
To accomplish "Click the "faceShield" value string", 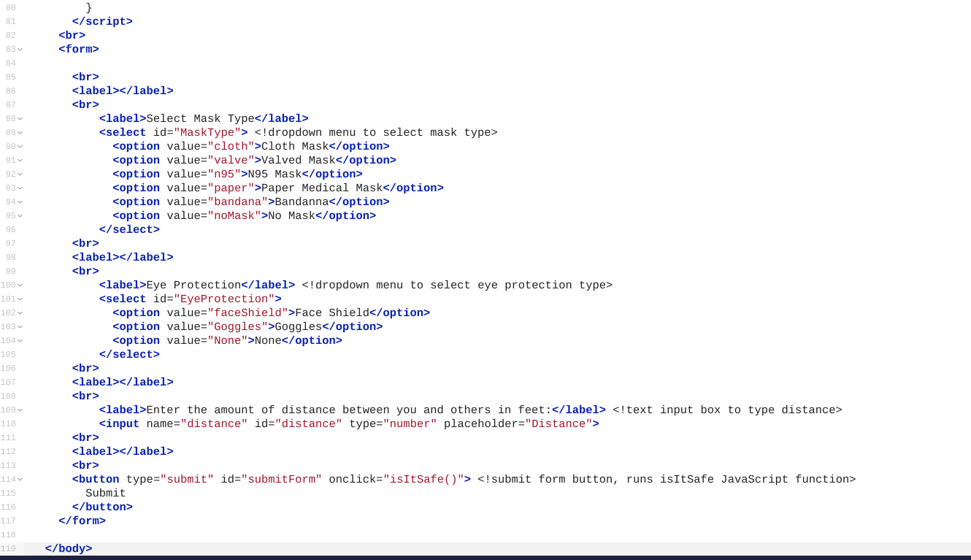I will tap(247, 313).
